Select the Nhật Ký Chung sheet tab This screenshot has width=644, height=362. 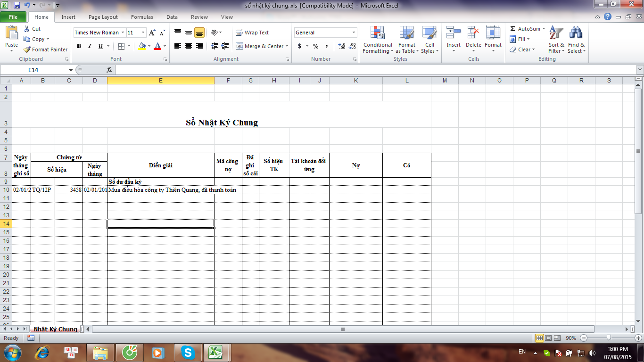click(x=56, y=329)
